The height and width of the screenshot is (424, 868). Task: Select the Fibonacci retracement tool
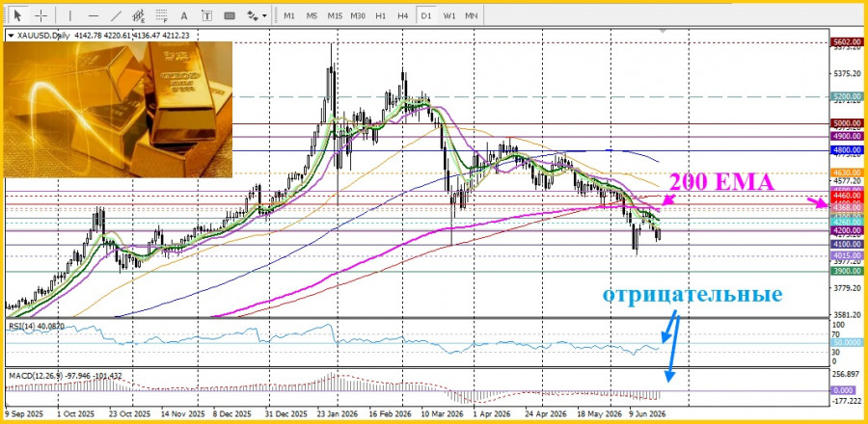tap(162, 15)
